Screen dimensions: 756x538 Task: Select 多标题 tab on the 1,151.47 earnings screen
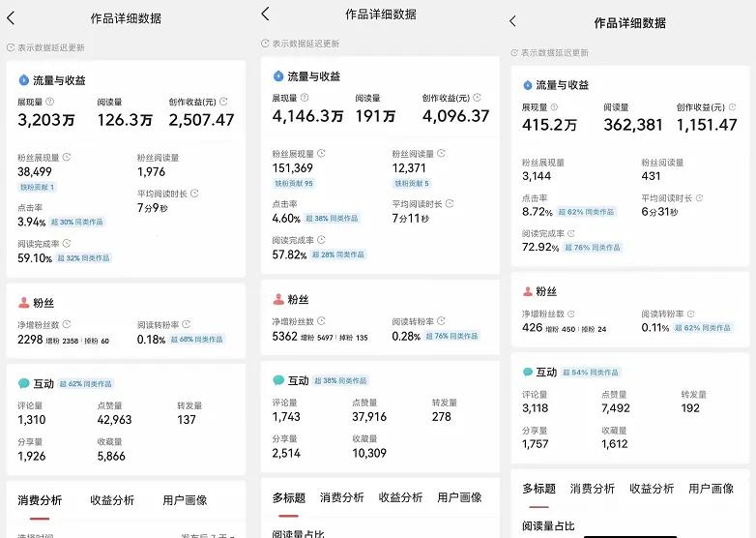coord(539,489)
